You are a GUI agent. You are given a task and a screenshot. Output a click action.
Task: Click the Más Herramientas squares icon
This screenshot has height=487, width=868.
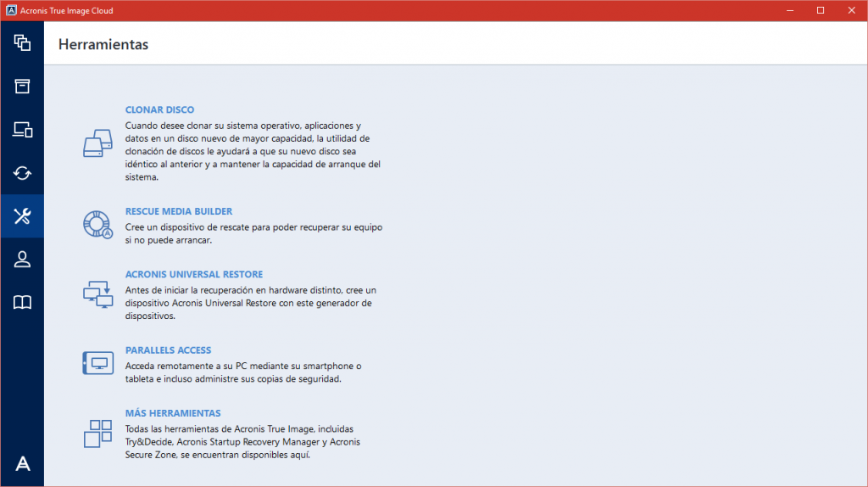pos(98,434)
